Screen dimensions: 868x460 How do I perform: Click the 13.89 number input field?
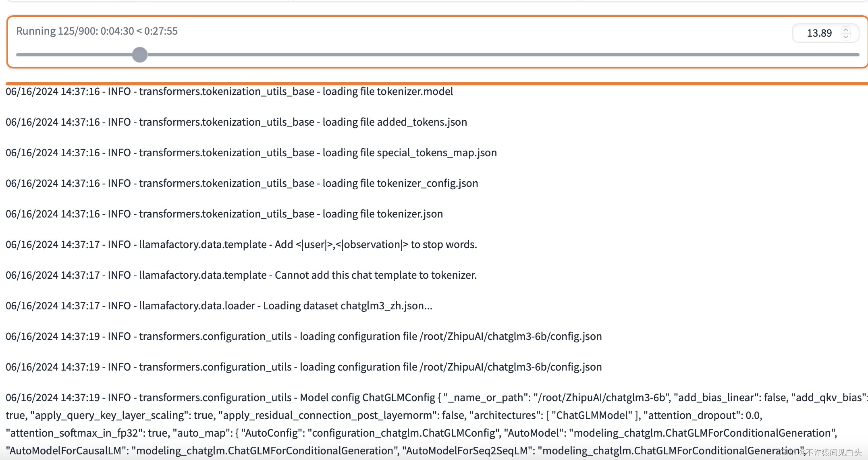pyautogui.click(x=825, y=33)
